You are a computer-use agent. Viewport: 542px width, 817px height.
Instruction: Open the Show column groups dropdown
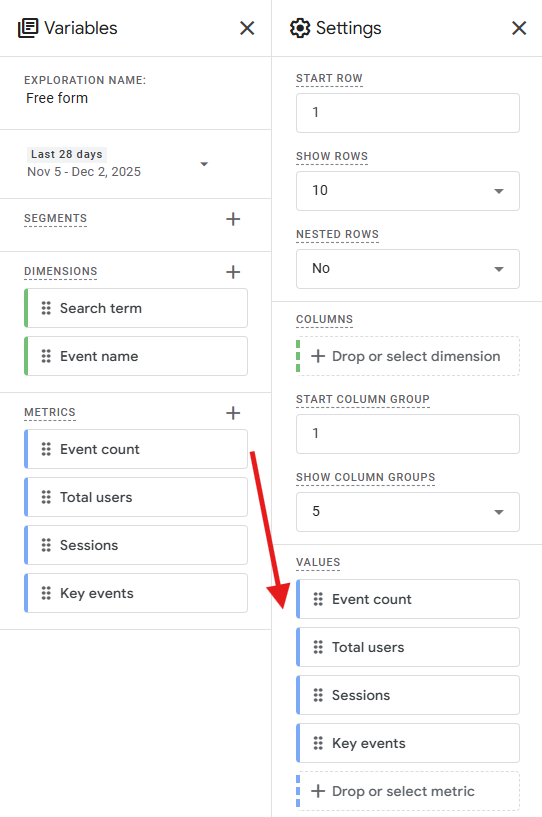(408, 512)
